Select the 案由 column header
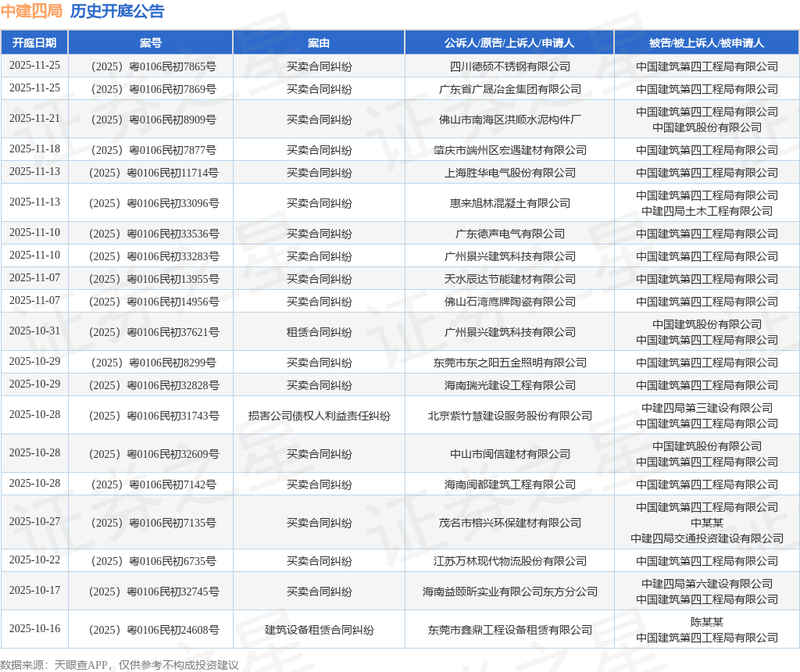Image resolution: width=800 pixels, height=672 pixels. (x=319, y=43)
